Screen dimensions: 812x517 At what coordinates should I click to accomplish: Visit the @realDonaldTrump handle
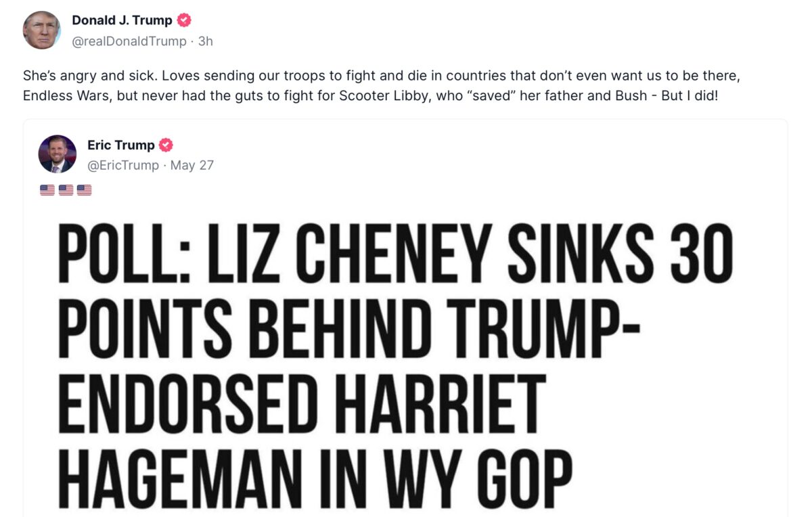click(x=129, y=41)
